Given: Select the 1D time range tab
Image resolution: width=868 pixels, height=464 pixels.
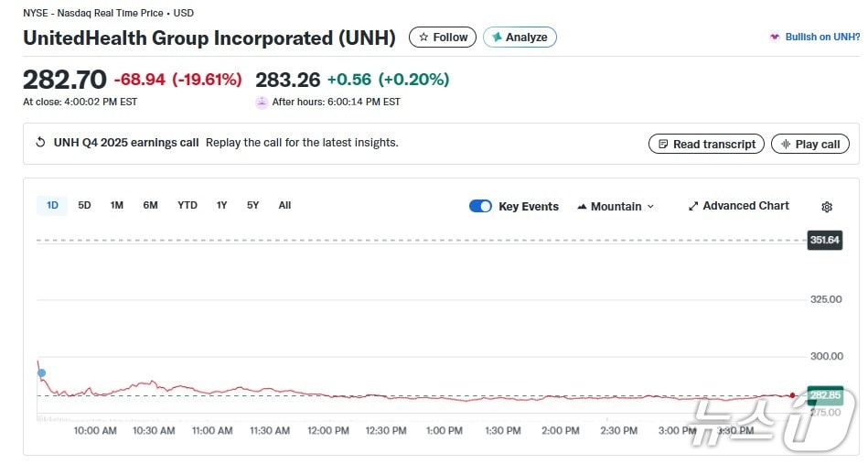Looking at the screenshot, I should click(52, 205).
